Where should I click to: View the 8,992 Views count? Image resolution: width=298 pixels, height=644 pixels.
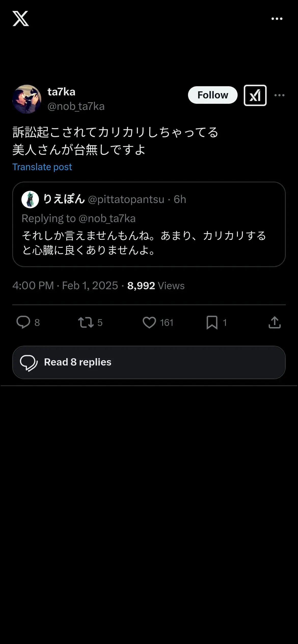[156, 286]
